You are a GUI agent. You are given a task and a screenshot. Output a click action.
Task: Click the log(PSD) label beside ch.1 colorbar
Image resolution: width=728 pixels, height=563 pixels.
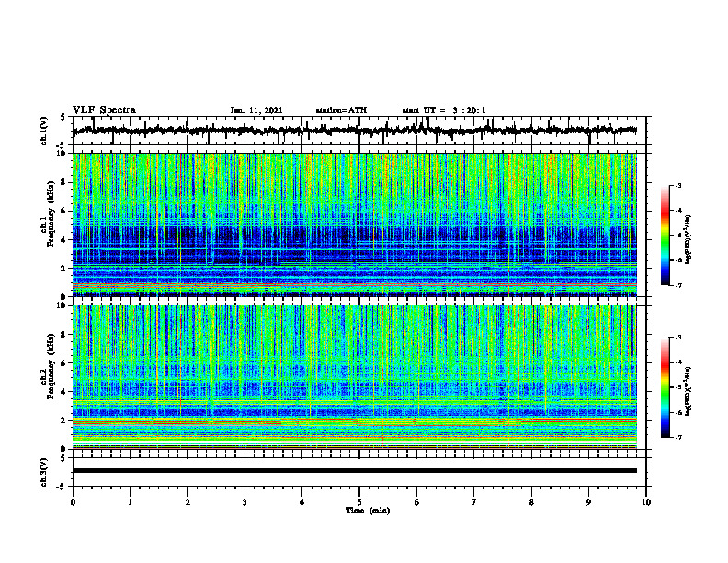pos(688,240)
